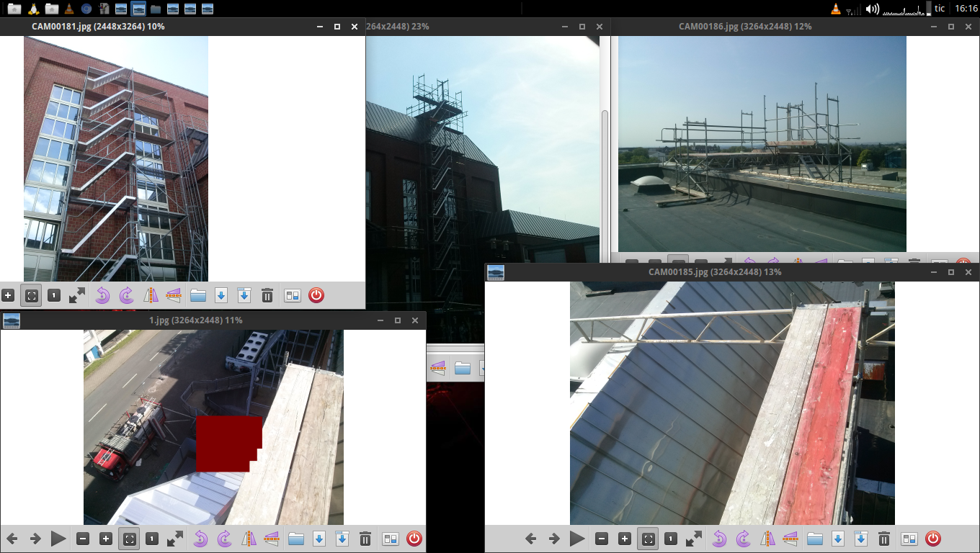Click Save As in the 1.jpg window

[x=342, y=539]
